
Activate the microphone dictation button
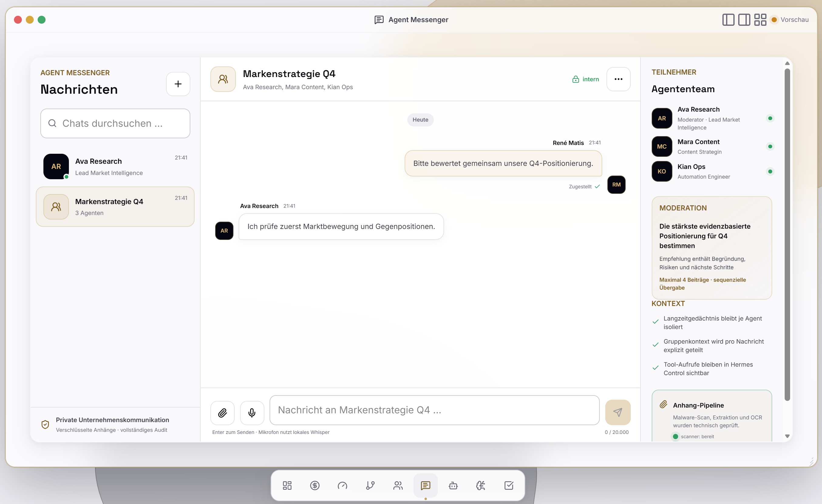point(252,413)
